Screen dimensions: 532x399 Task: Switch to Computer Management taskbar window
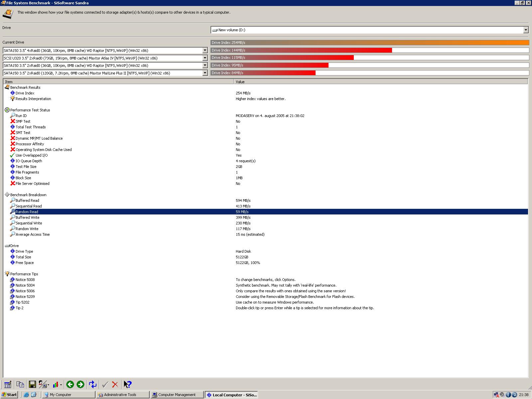tap(177, 395)
